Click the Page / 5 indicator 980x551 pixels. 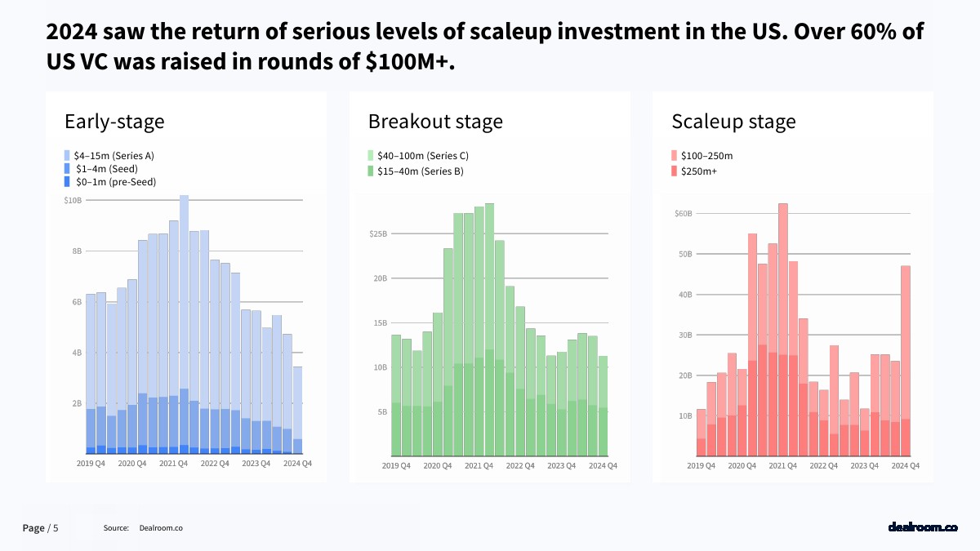coord(40,528)
